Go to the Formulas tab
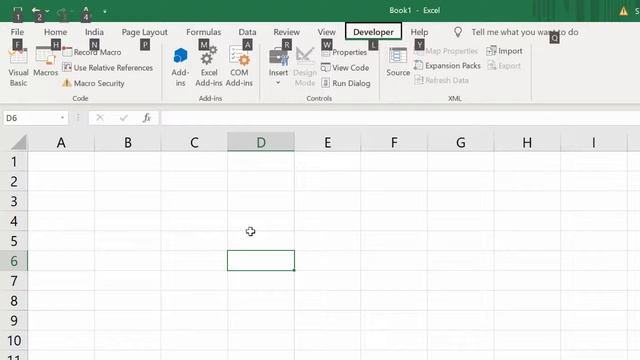Viewport: 640px width, 360px height. pyautogui.click(x=203, y=32)
